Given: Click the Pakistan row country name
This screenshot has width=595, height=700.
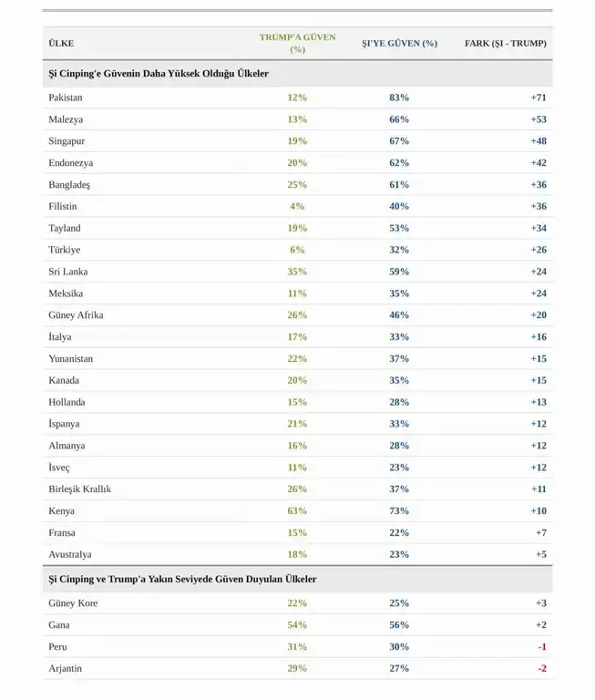Looking at the screenshot, I should 66,98.
